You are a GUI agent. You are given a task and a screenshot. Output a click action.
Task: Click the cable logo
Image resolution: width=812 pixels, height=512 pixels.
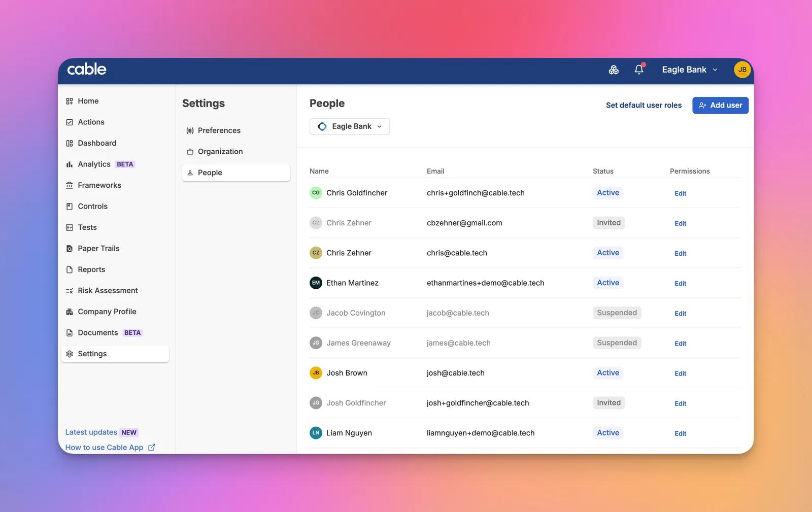(87, 69)
